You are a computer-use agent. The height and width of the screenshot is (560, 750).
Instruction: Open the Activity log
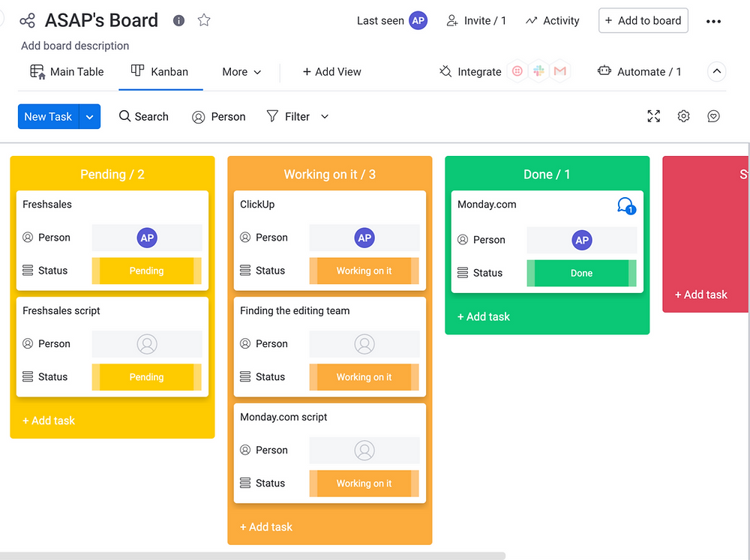552,20
